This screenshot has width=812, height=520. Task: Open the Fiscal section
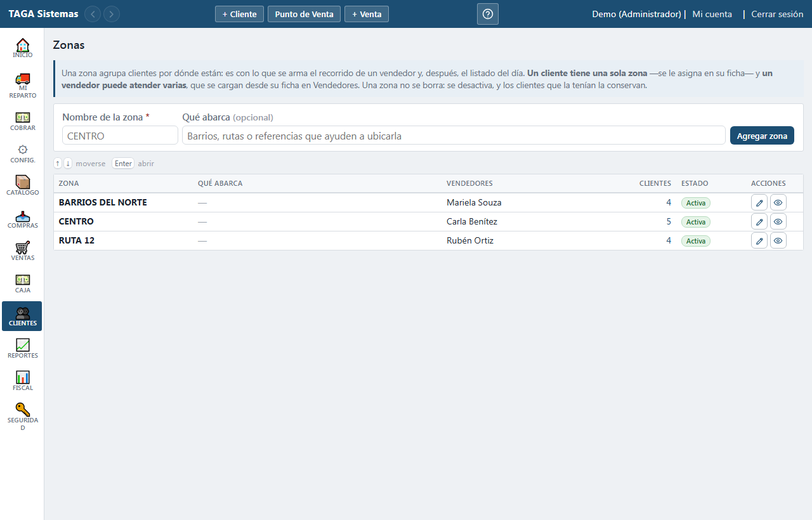(x=22, y=381)
